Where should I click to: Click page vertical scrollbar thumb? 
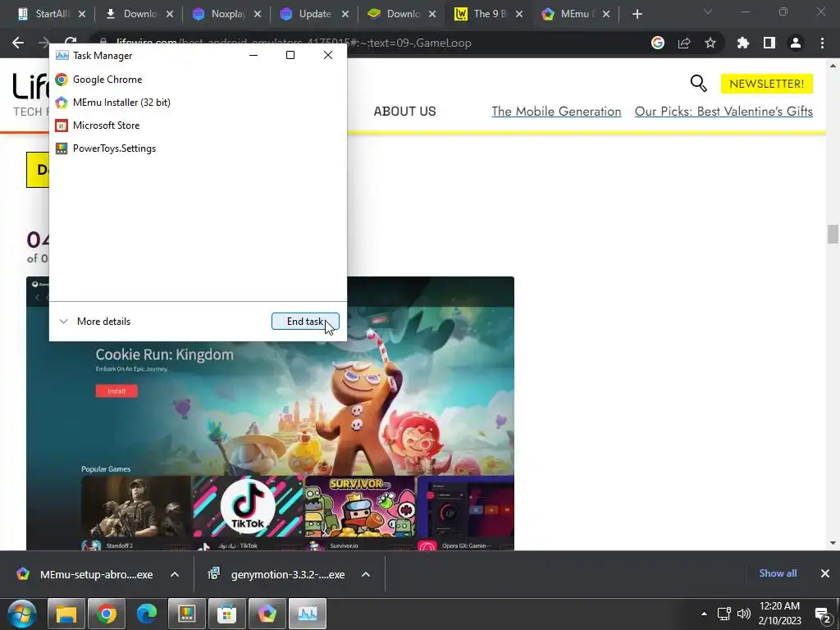[x=833, y=234]
